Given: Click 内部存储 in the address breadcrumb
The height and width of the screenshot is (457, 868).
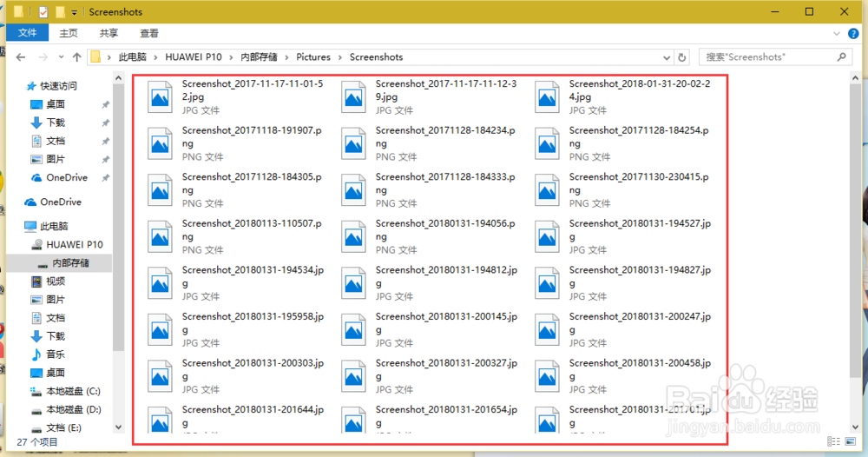Looking at the screenshot, I should coord(259,57).
